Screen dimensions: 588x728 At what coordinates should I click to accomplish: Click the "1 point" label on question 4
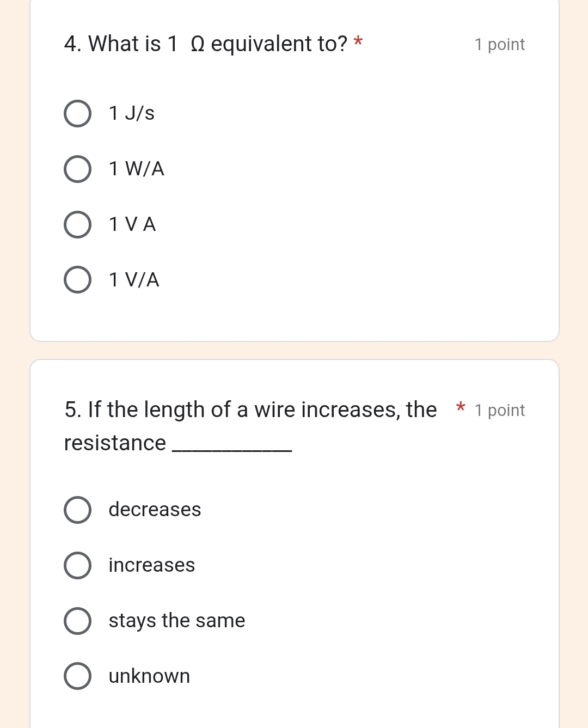[x=499, y=45]
